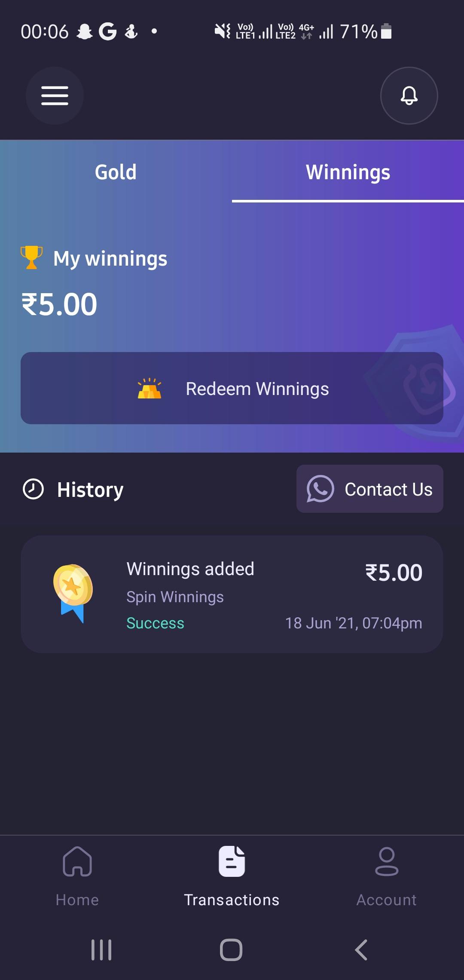Select the Transactions document icon

[x=232, y=861]
